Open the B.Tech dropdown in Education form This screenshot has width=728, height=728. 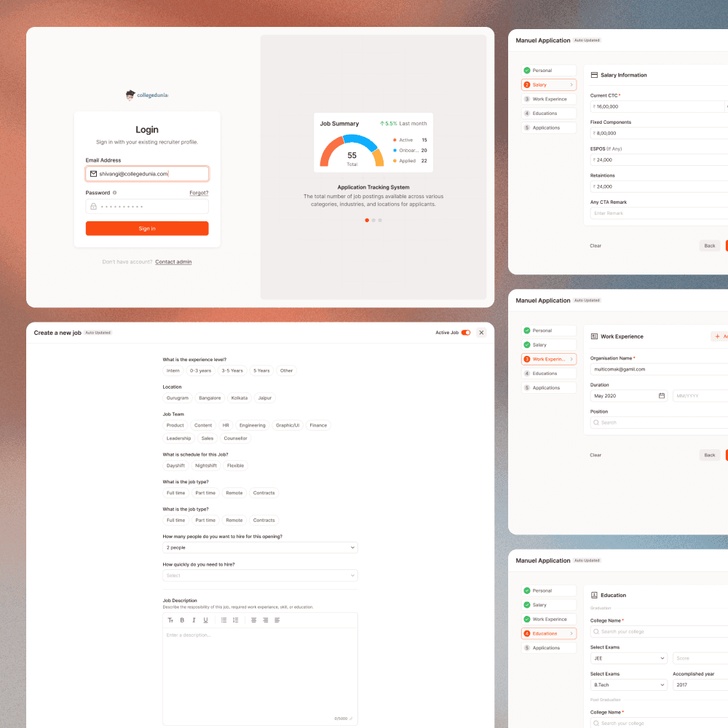click(629, 685)
